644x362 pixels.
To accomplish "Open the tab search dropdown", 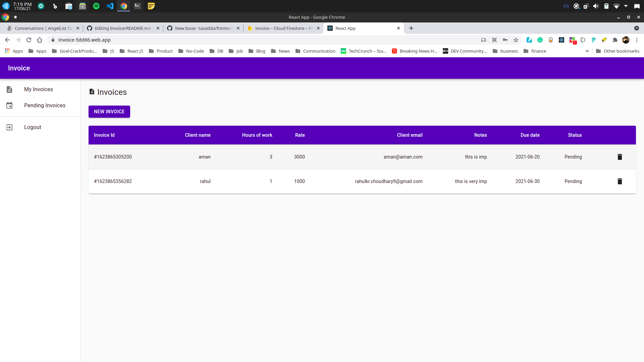I will point(636,28).
